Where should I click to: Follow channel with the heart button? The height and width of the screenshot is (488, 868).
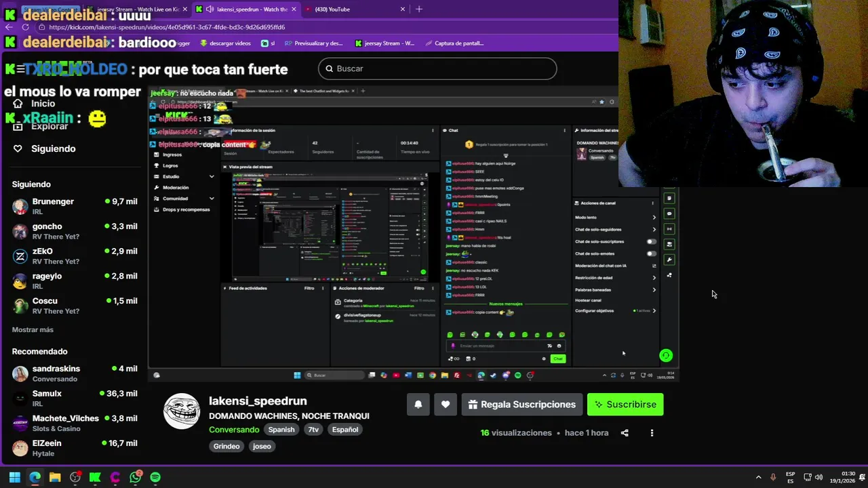click(x=446, y=404)
